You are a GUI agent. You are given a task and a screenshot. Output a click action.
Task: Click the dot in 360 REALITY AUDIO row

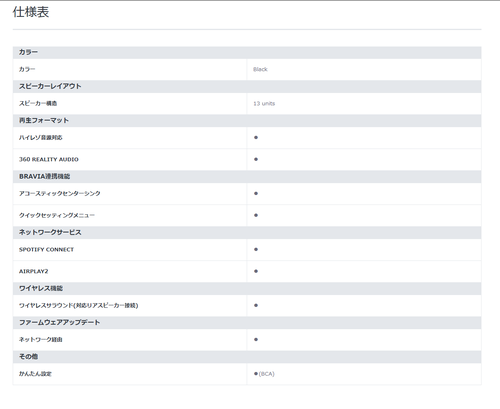coord(256,159)
